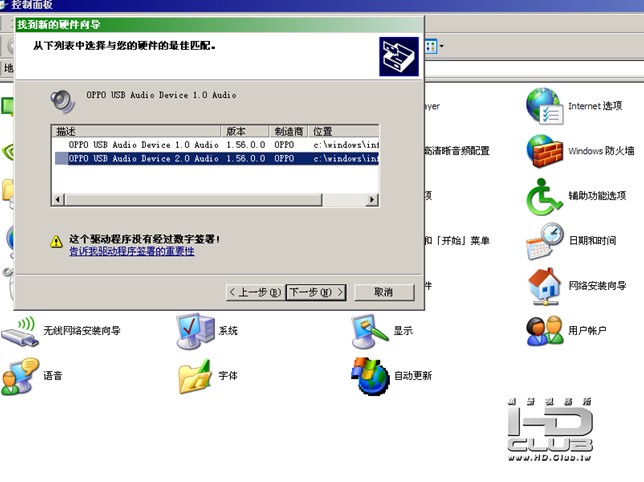The width and height of the screenshot is (644, 482).
Task: Open Internet 选项 in Control Panel
Action: (574, 106)
